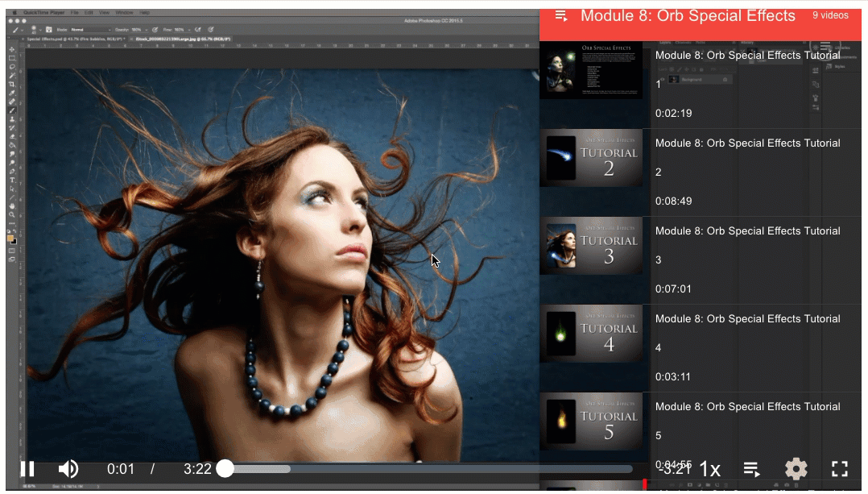
Task: Select the Lasso tool
Action: point(11,66)
